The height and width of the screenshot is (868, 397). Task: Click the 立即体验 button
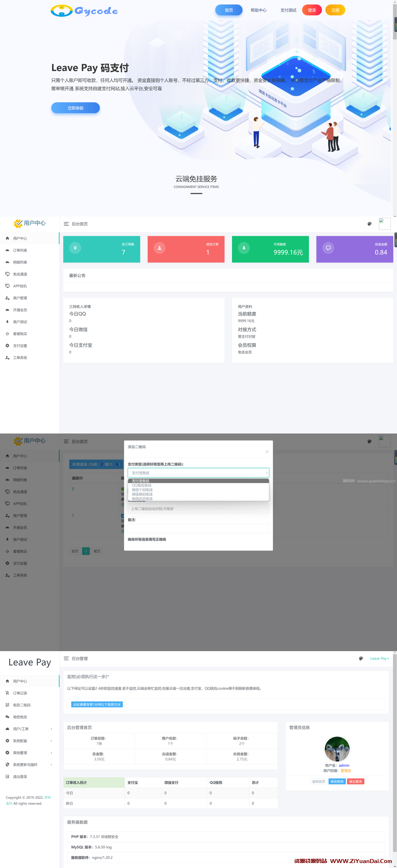tap(75, 108)
